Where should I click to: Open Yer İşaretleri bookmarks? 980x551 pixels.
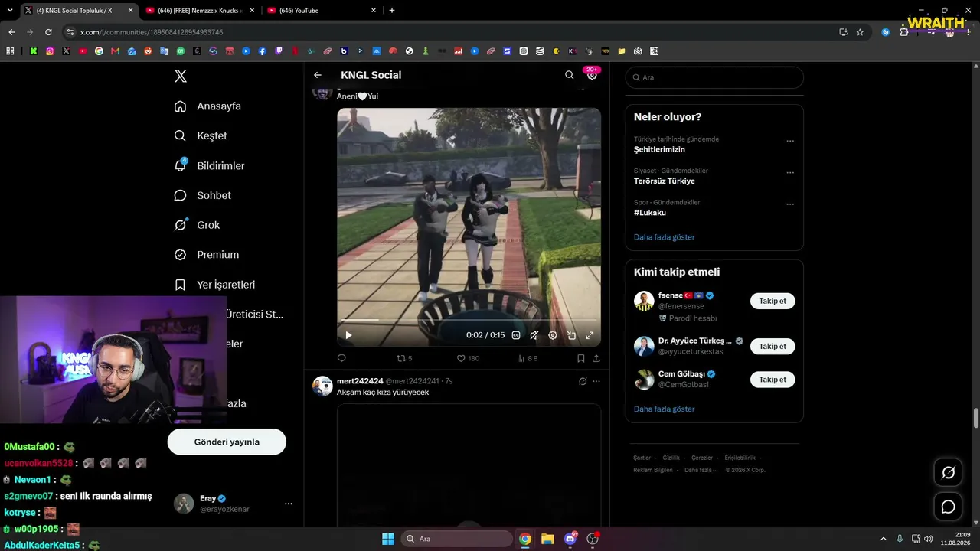coord(214,285)
